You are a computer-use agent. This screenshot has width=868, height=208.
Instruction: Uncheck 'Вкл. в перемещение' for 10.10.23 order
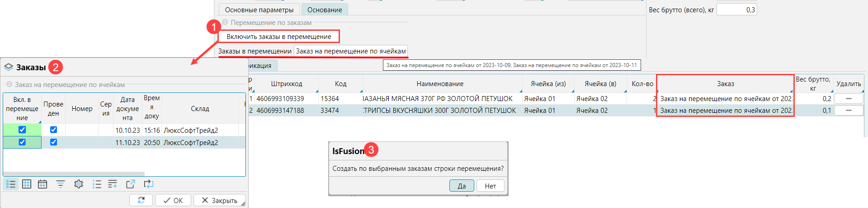coord(22,130)
